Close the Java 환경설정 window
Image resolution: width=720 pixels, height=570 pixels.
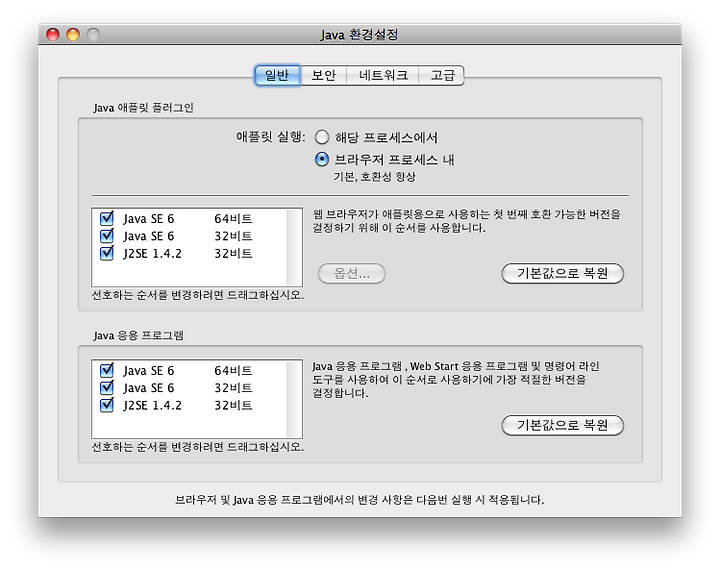pos(53,34)
